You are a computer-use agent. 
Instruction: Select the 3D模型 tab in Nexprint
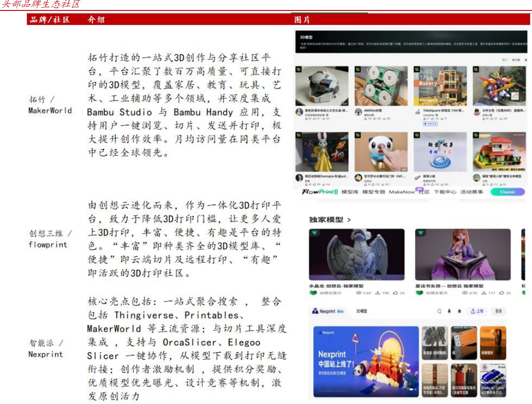361,311
